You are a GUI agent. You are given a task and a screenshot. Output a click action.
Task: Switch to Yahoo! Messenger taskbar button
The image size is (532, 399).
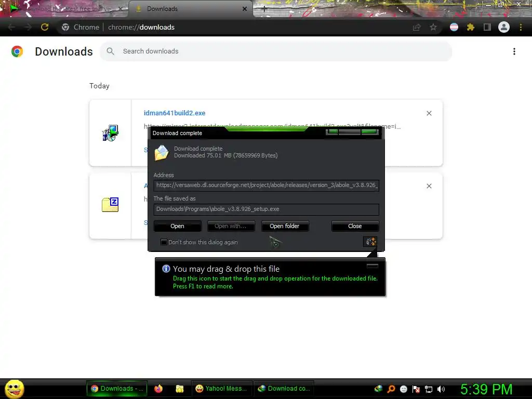tap(221, 389)
